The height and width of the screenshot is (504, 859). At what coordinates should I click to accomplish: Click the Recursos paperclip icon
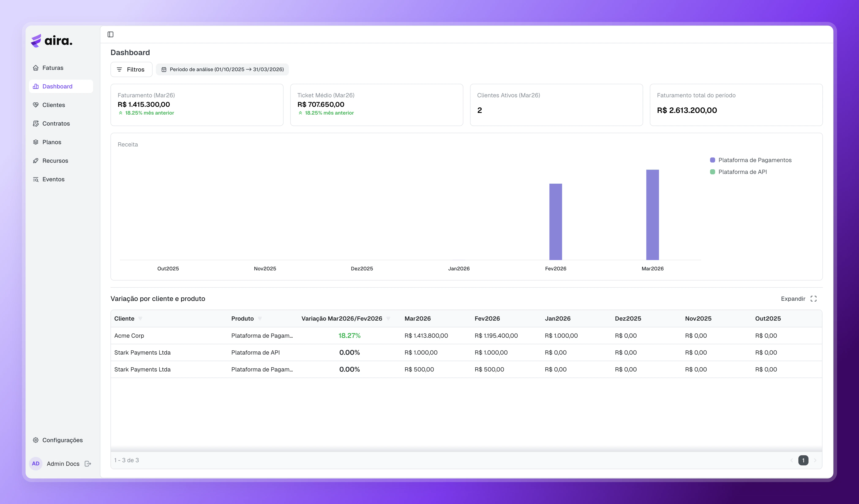click(36, 160)
